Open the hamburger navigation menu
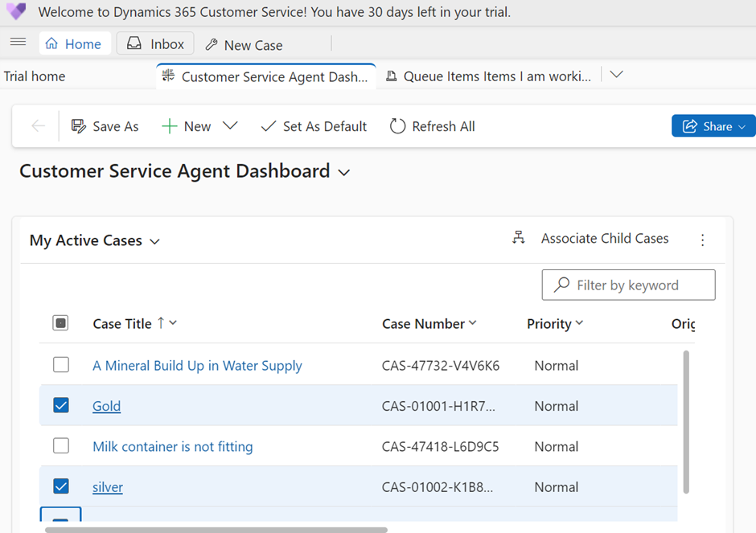Screen dimensions: 756x533 [18, 43]
